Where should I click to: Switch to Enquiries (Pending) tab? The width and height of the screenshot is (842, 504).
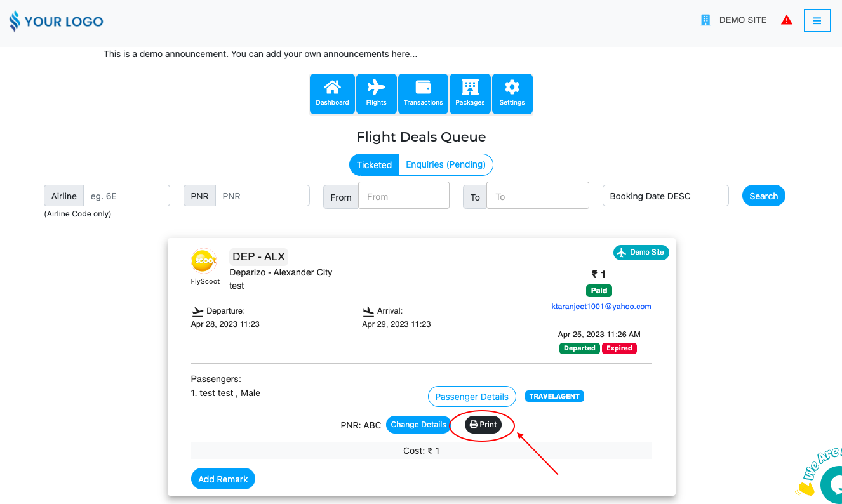446,164
